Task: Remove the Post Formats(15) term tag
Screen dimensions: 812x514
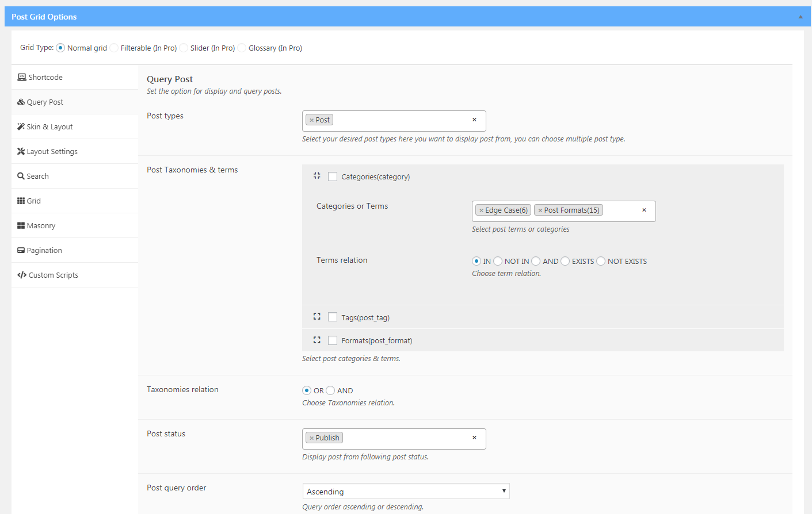Action: tap(540, 210)
